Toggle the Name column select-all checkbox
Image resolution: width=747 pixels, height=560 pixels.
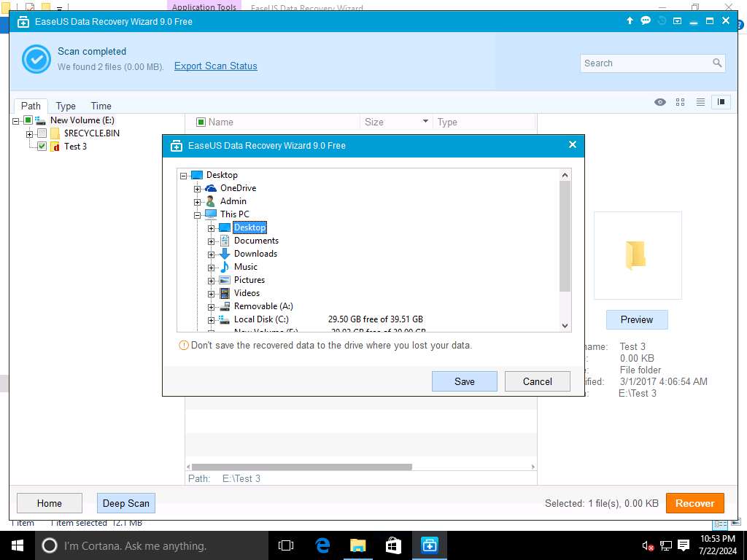(x=201, y=122)
